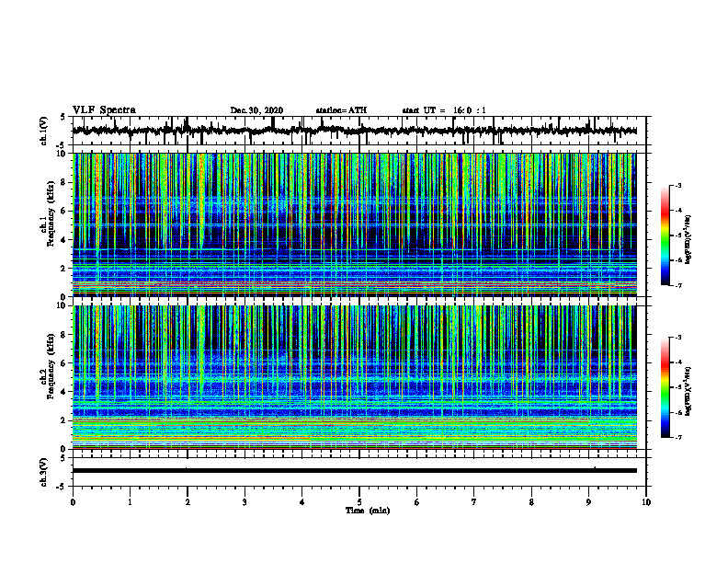Viewport: 728px width, 563px height.
Task: Click time axis tick label "1"
Action: point(130,502)
